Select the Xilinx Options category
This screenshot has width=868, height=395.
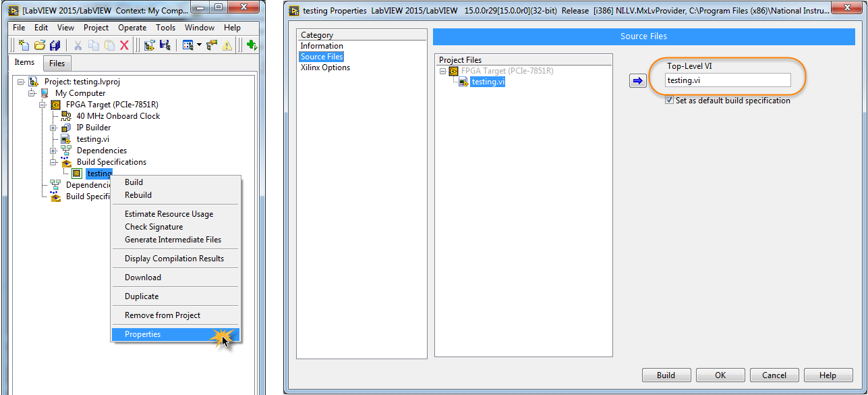325,68
